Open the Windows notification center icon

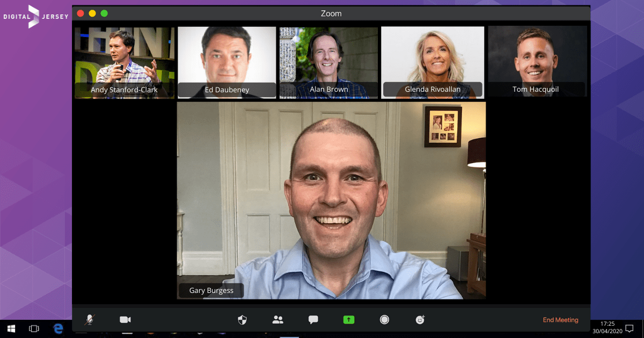(630, 328)
